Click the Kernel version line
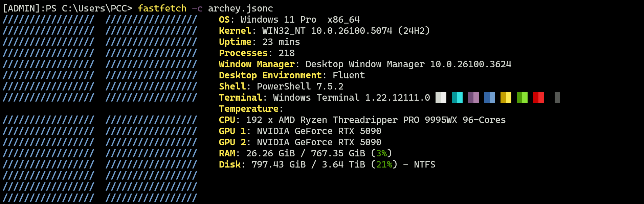This screenshot has width=644, height=204. [x=324, y=31]
